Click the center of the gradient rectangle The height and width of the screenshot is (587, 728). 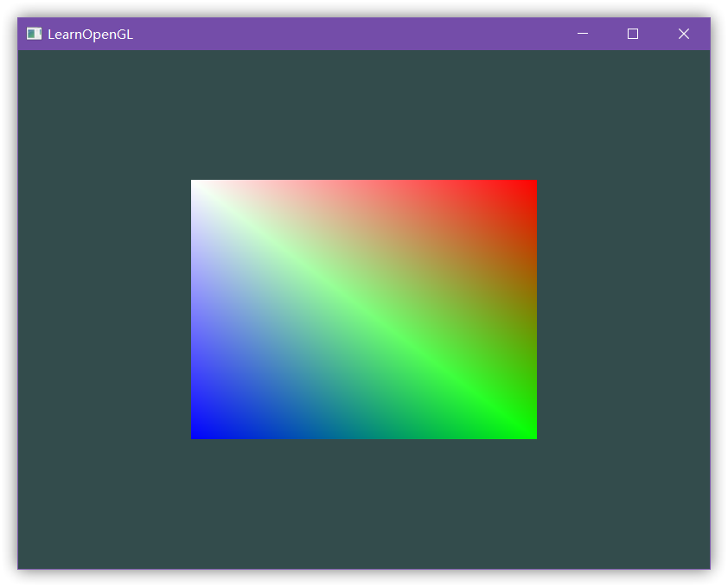tap(364, 309)
